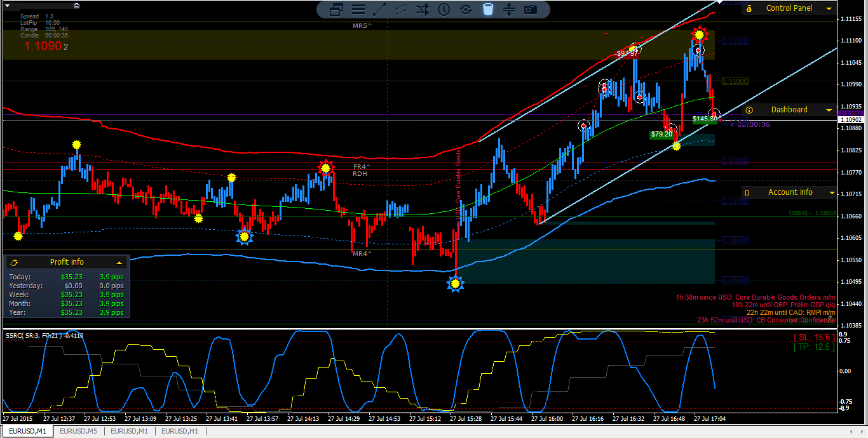Click the GBP Prelim GDP news line
This screenshot has height=438, width=868.
click(x=783, y=305)
